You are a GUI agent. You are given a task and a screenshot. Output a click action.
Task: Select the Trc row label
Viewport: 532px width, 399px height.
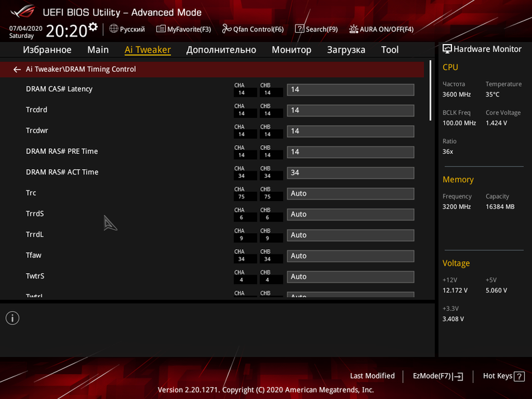pyautogui.click(x=31, y=193)
